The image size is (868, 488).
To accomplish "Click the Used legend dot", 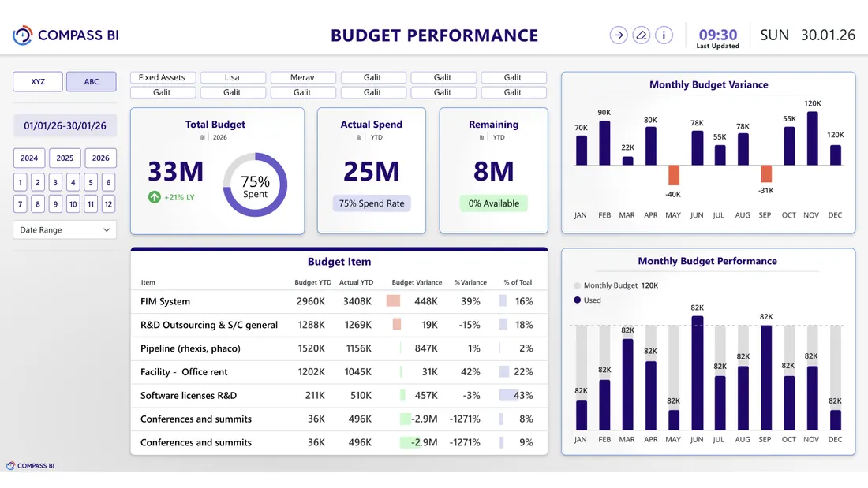I will point(578,300).
